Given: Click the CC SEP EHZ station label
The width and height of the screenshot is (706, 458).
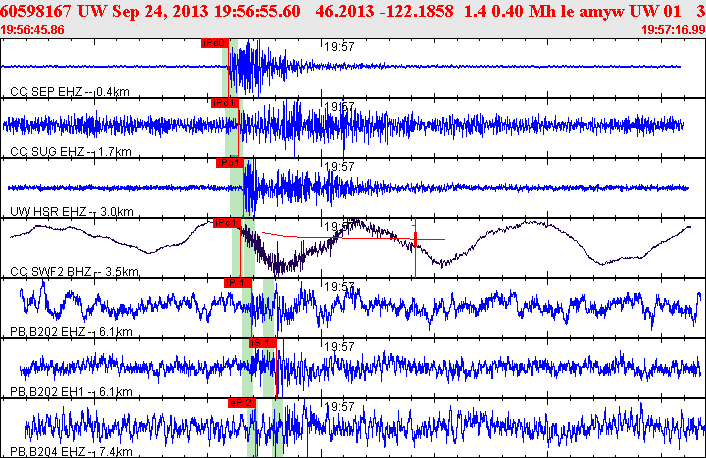Looking at the screenshot, I should pyautogui.click(x=69, y=92).
